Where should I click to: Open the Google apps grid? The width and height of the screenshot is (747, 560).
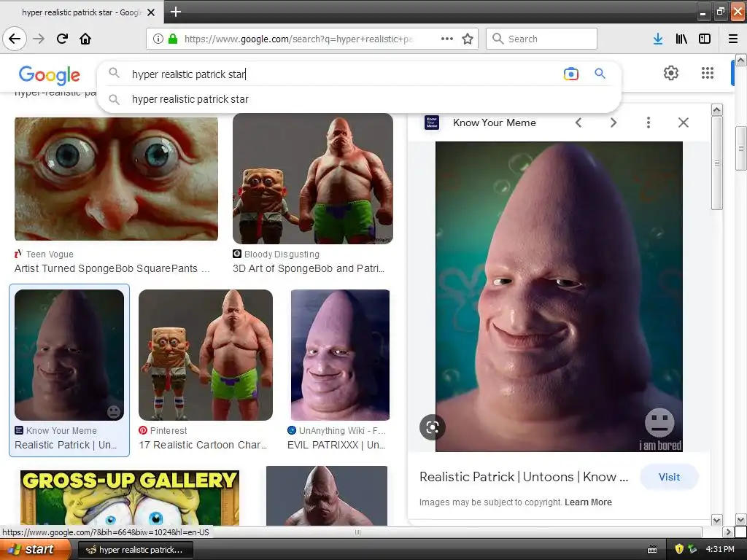[708, 73]
